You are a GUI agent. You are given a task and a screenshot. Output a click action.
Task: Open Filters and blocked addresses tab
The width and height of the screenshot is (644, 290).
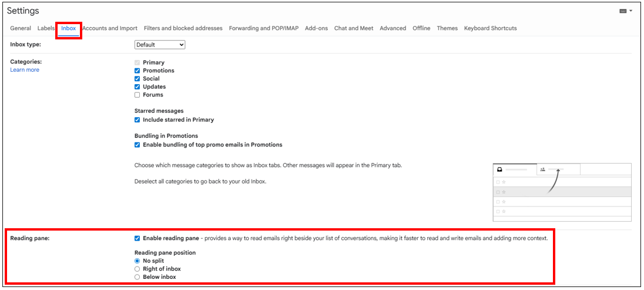(183, 28)
